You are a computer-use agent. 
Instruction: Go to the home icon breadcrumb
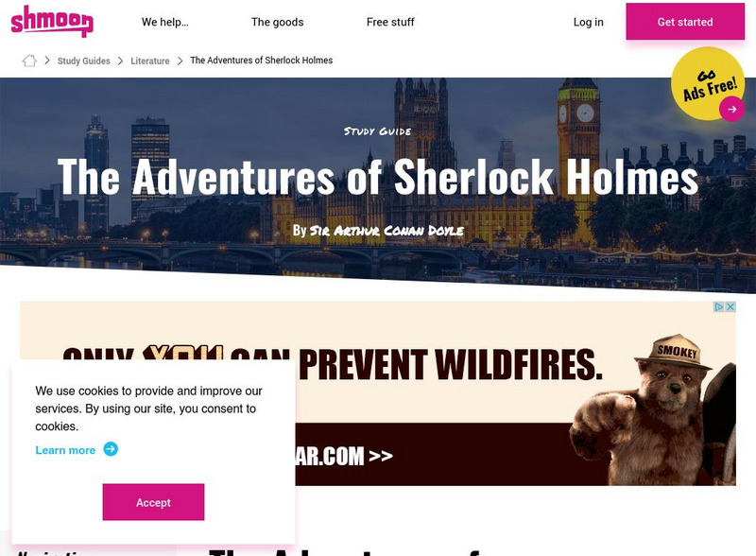pyautogui.click(x=29, y=61)
